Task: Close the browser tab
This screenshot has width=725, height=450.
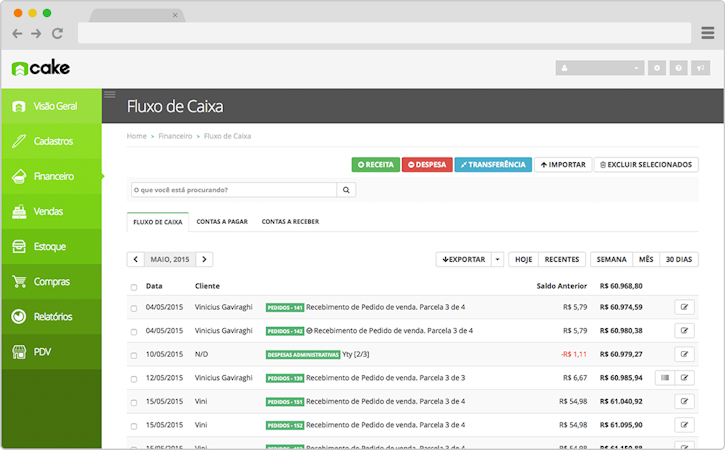Action: [175, 15]
